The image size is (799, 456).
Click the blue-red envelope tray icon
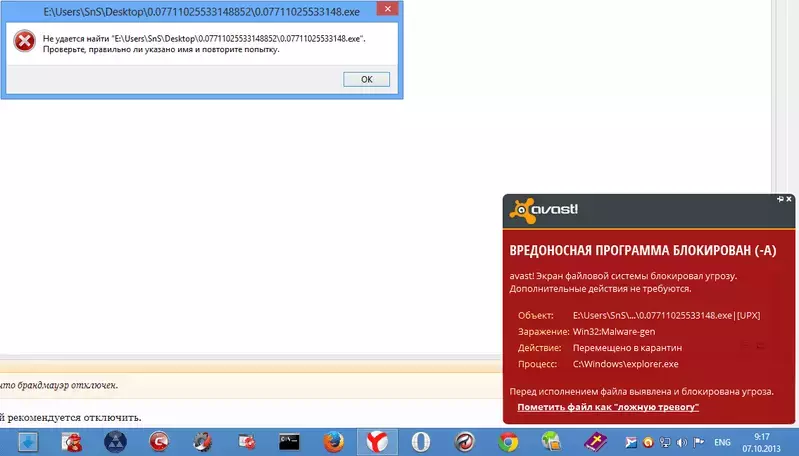[x=631, y=442]
